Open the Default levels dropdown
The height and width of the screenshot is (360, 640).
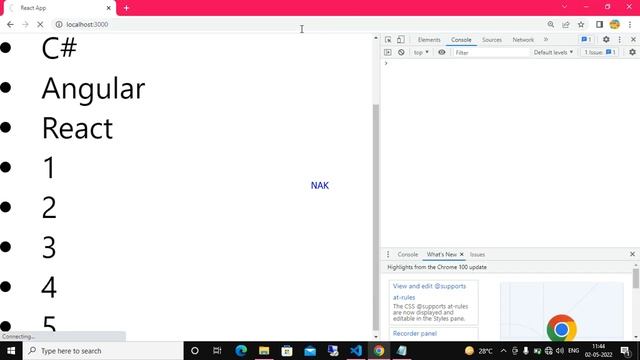553,52
